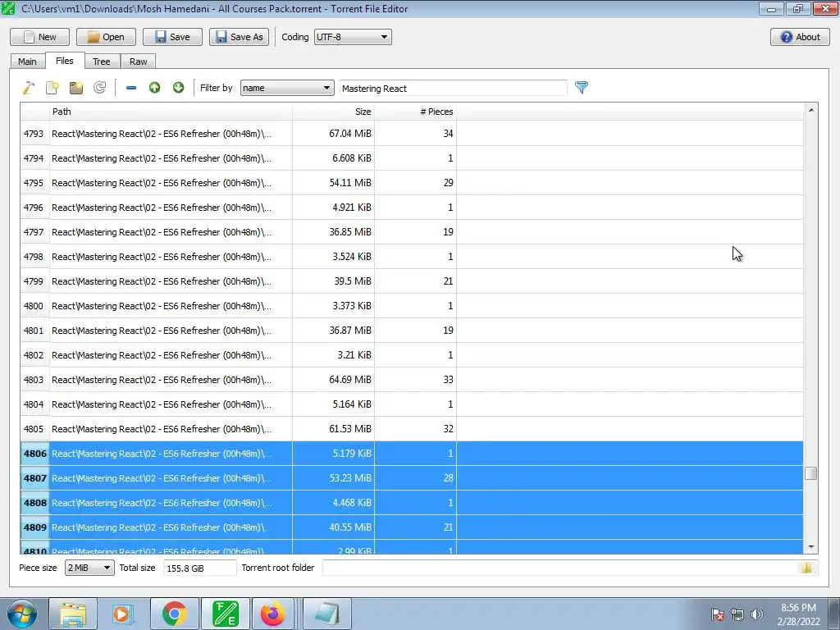Switch to the Main tab
Image resolution: width=840 pixels, height=630 pixels.
coord(27,62)
